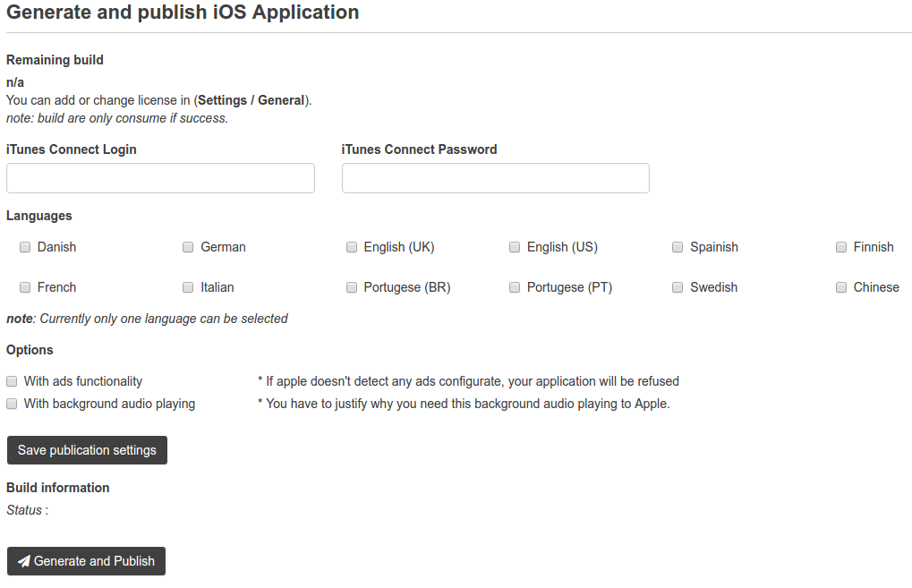Click the paper plane icon on Generate button
Screen dimensions: 912x588
[x=24, y=561]
